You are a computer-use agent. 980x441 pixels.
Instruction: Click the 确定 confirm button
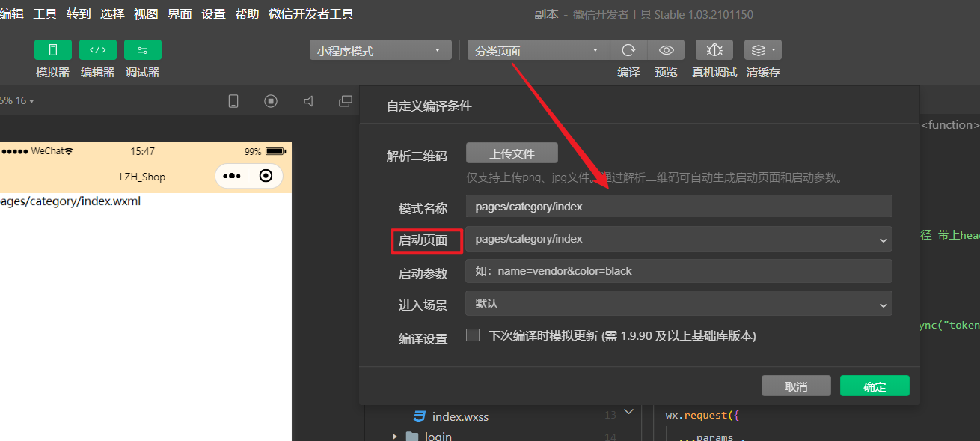pos(875,386)
